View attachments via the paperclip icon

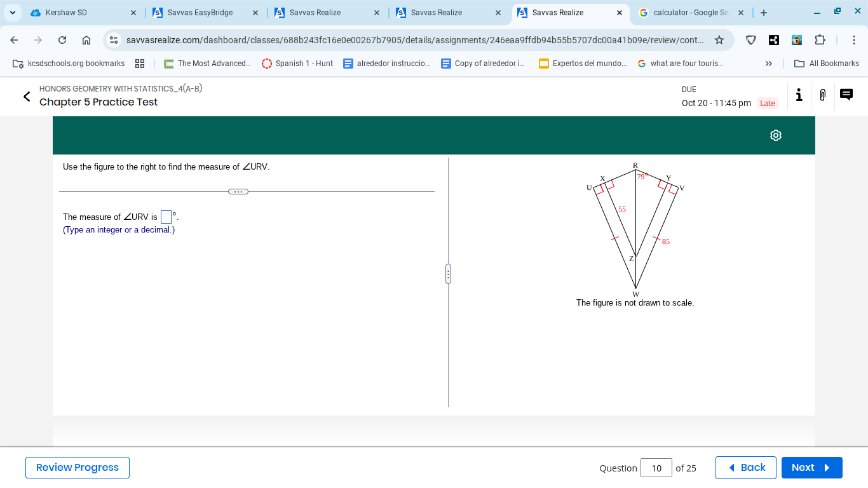click(822, 95)
